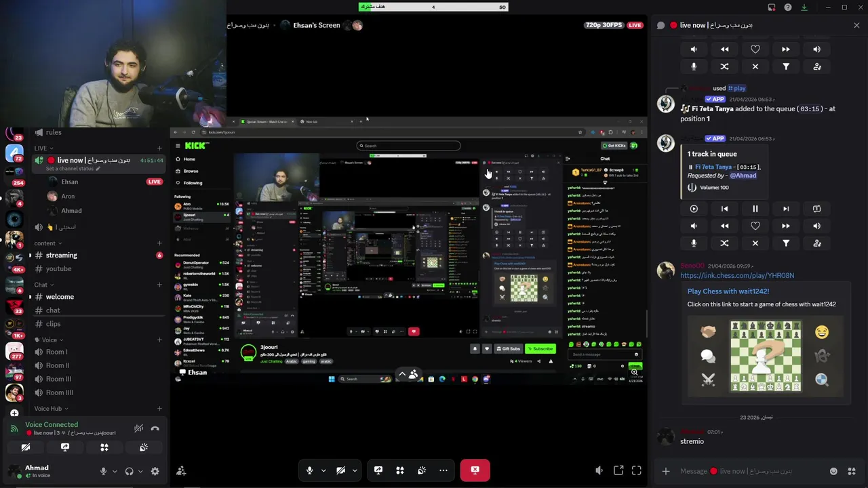Open Play Chess with wait1242 embed title
The height and width of the screenshot is (488, 868).
point(728,291)
